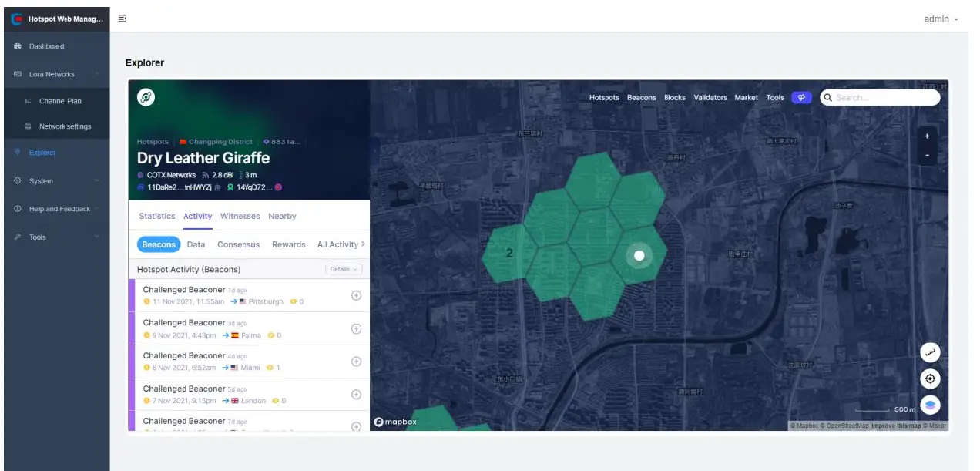The width and height of the screenshot is (980, 471).
Task: Click the Network settings globe icon
Action: coord(29,126)
